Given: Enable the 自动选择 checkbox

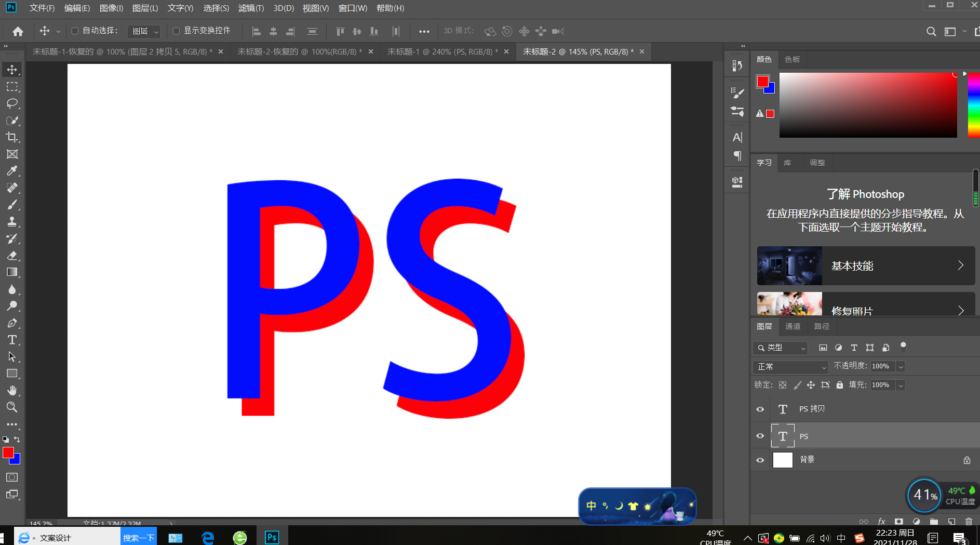Looking at the screenshot, I should (75, 31).
